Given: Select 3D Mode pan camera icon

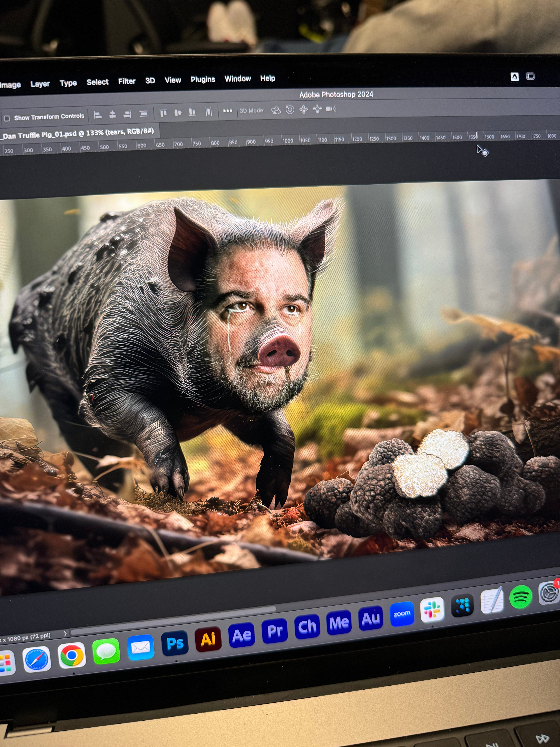Looking at the screenshot, I should pos(303,109).
